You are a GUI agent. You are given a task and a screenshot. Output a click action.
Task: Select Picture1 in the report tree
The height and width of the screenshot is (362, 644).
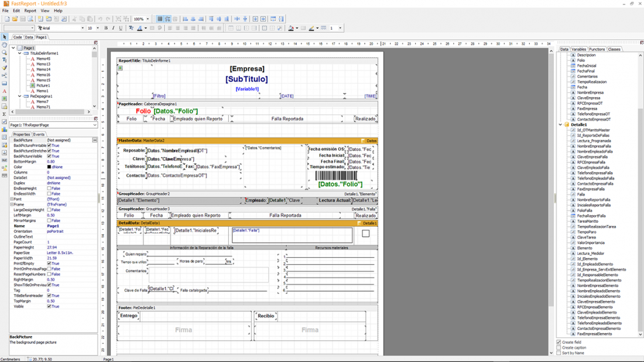(x=43, y=85)
